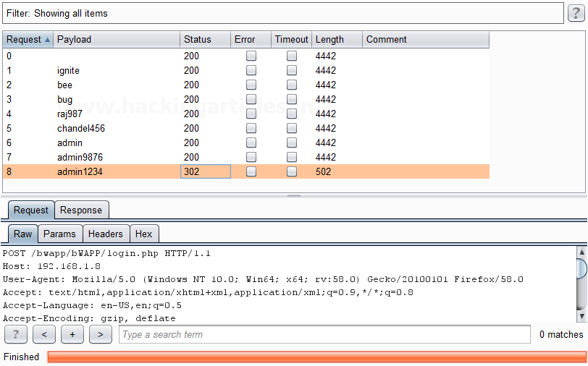The width and height of the screenshot is (588, 366).
Task: Select the chandel456 payload row
Action: tap(246, 128)
